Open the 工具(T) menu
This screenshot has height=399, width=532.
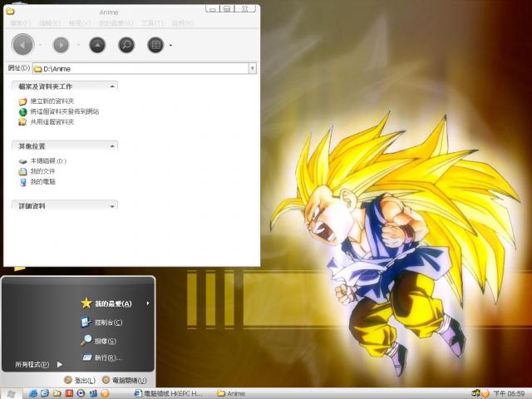pyautogui.click(x=152, y=23)
